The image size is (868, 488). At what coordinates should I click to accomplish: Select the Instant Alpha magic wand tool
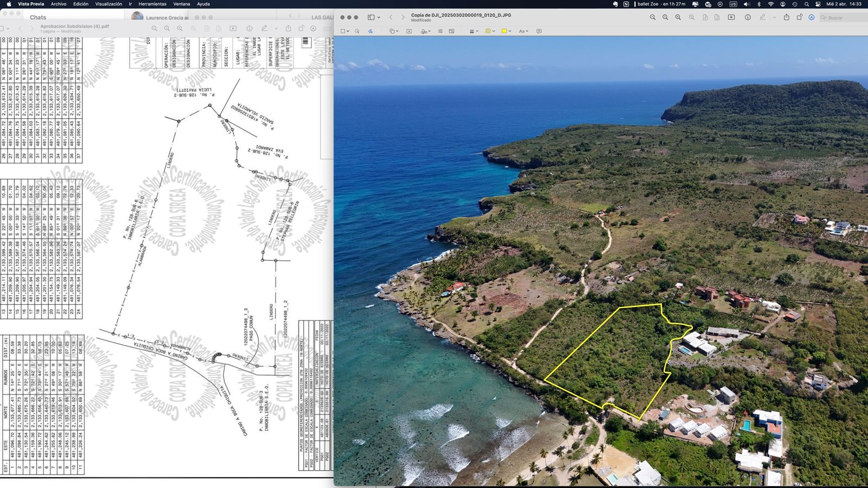(x=357, y=31)
